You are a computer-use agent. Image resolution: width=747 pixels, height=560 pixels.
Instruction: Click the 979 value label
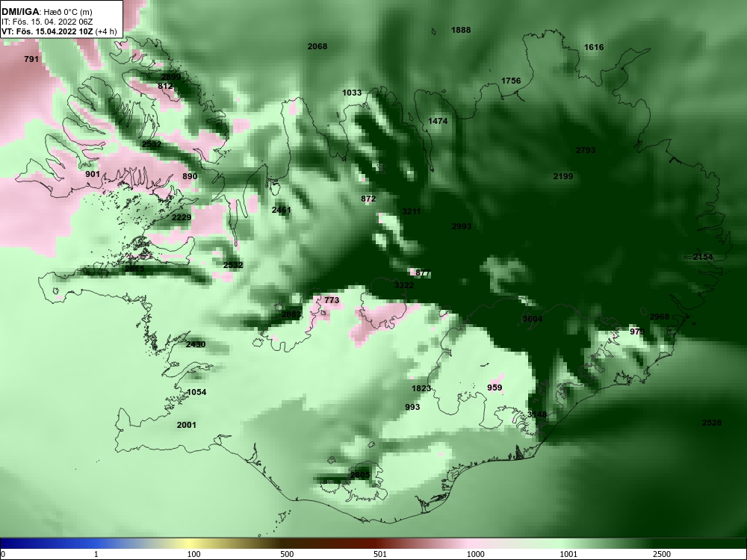tap(637, 332)
